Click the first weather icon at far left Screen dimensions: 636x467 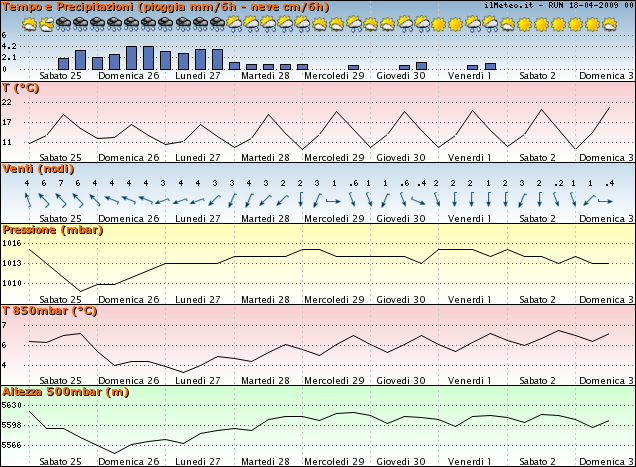click(x=29, y=22)
